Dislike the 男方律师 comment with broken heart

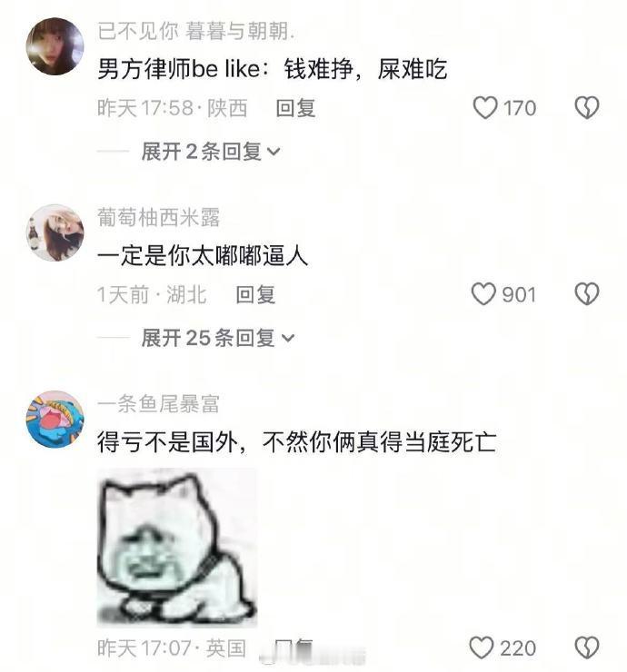(587, 107)
